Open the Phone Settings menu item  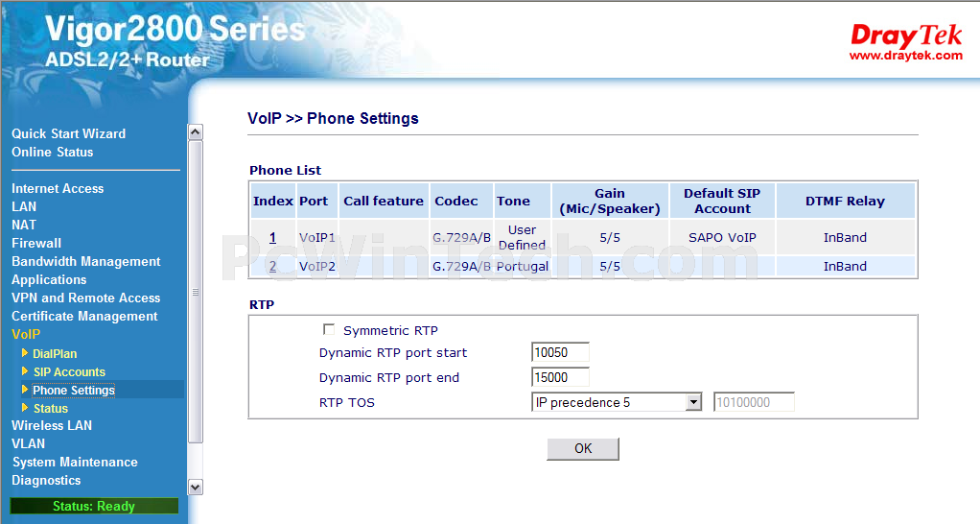(74, 391)
